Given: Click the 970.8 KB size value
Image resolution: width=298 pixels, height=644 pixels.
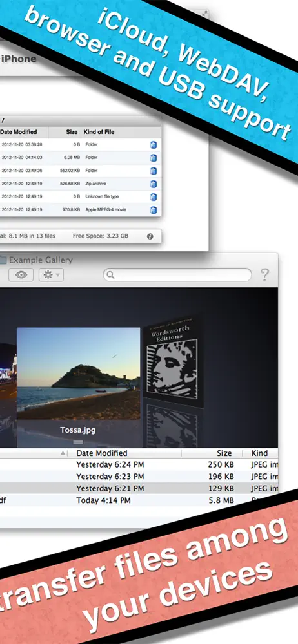Looking at the screenshot, I should click(x=71, y=210).
